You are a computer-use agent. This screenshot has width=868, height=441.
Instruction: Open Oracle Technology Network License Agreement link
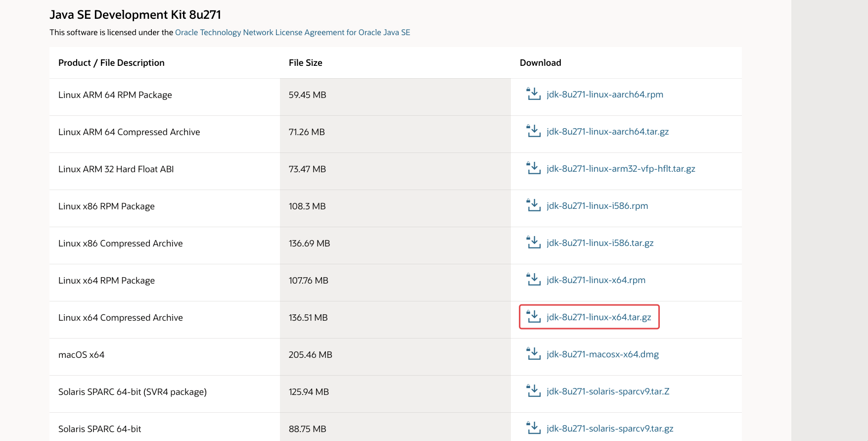tap(293, 32)
